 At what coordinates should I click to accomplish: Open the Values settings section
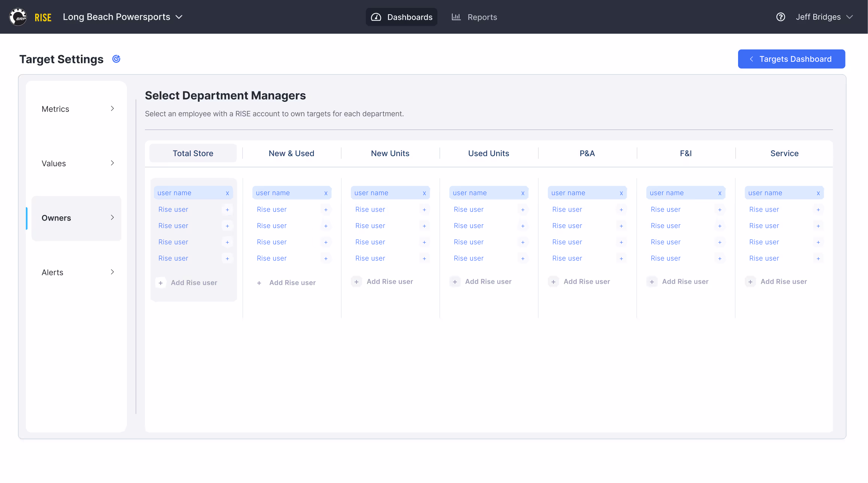76,163
